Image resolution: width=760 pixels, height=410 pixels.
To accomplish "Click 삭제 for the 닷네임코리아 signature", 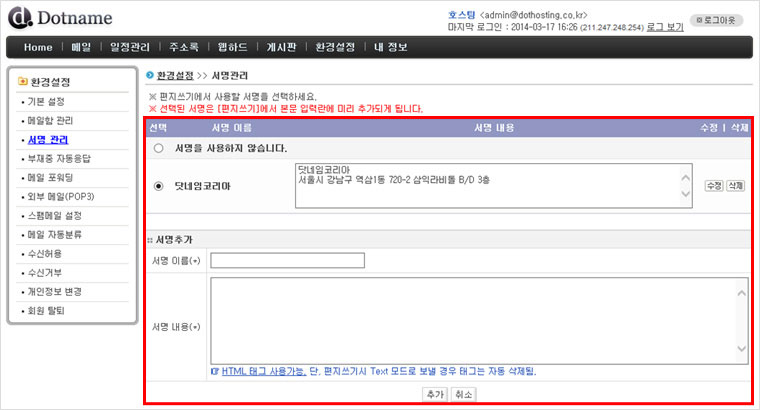I will [x=735, y=186].
